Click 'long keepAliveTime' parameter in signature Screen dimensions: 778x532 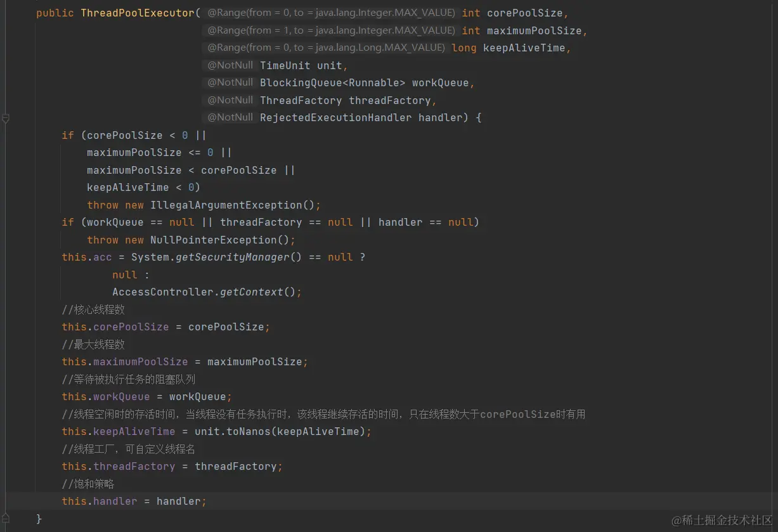coord(508,48)
